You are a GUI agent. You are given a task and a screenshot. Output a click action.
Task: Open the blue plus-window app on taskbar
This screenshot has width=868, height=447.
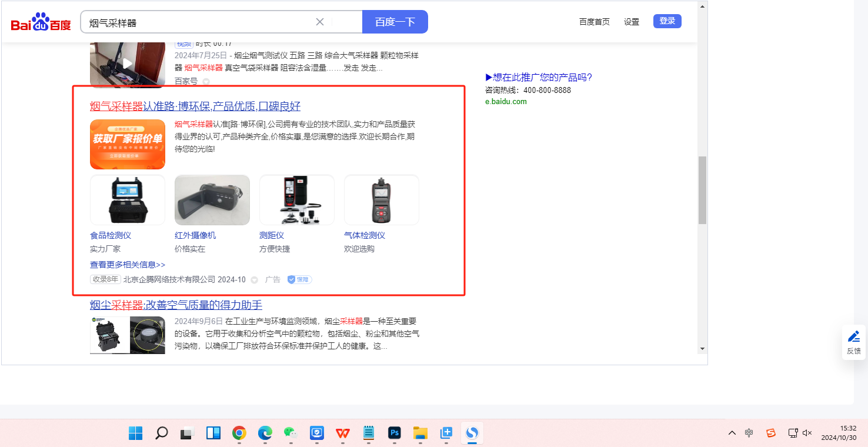446,433
